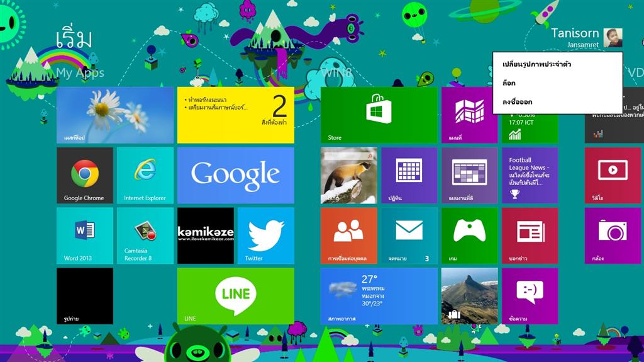The image size is (644, 362).
Task: Open the Desktop tile with daisies
Action: tap(115, 115)
